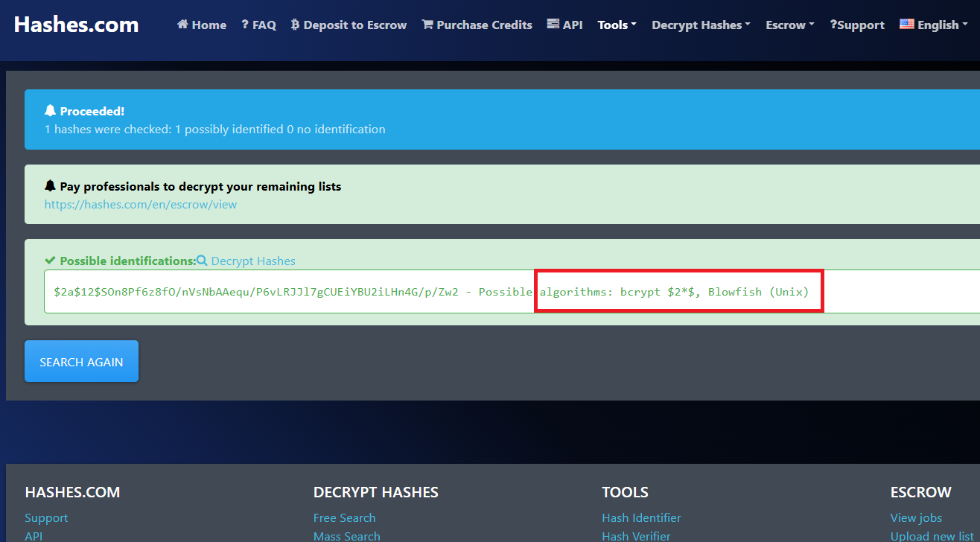Click the API server icon
Screen dimensions: 980x542
click(x=553, y=24)
